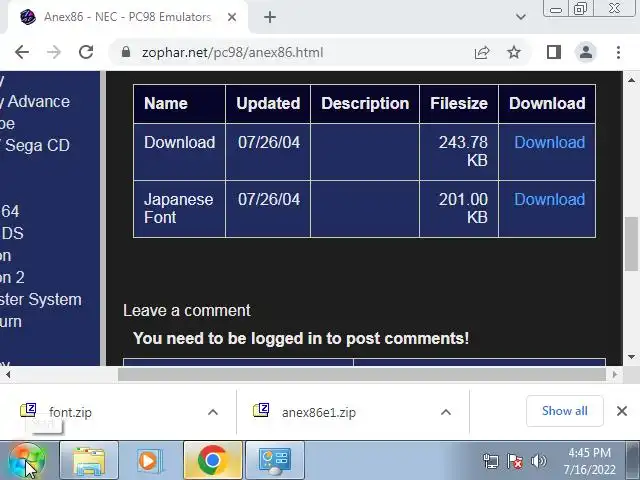Click Show all downloads
The width and height of the screenshot is (640, 480).
coord(564,411)
